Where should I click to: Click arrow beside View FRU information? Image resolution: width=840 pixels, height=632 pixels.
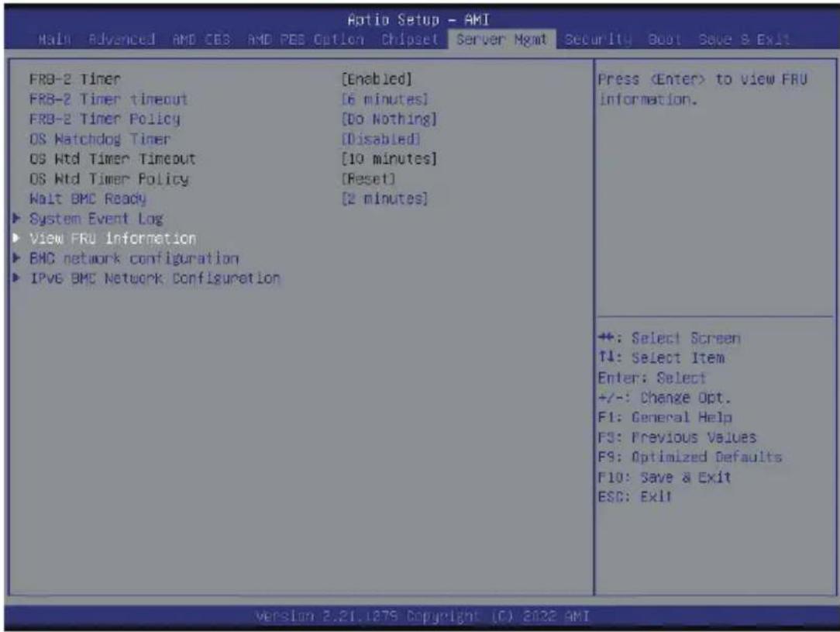click(x=16, y=238)
